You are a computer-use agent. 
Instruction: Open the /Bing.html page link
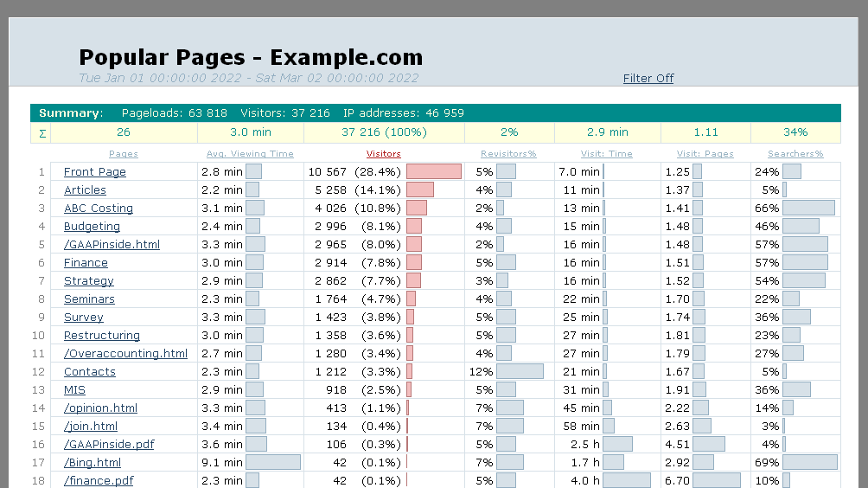[93, 463]
